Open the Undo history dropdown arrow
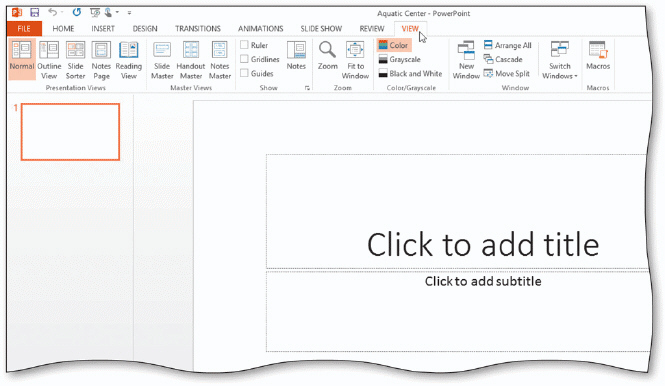The height and width of the screenshot is (386, 665). [x=62, y=13]
